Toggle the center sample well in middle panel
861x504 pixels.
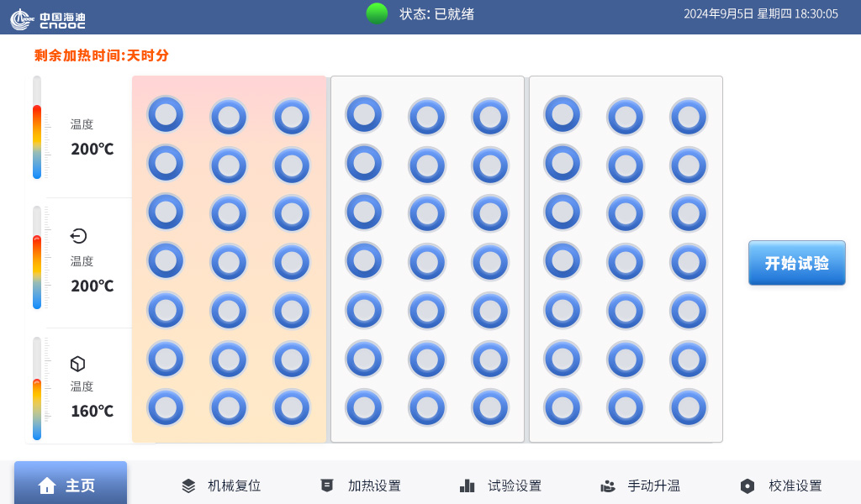coord(427,262)
